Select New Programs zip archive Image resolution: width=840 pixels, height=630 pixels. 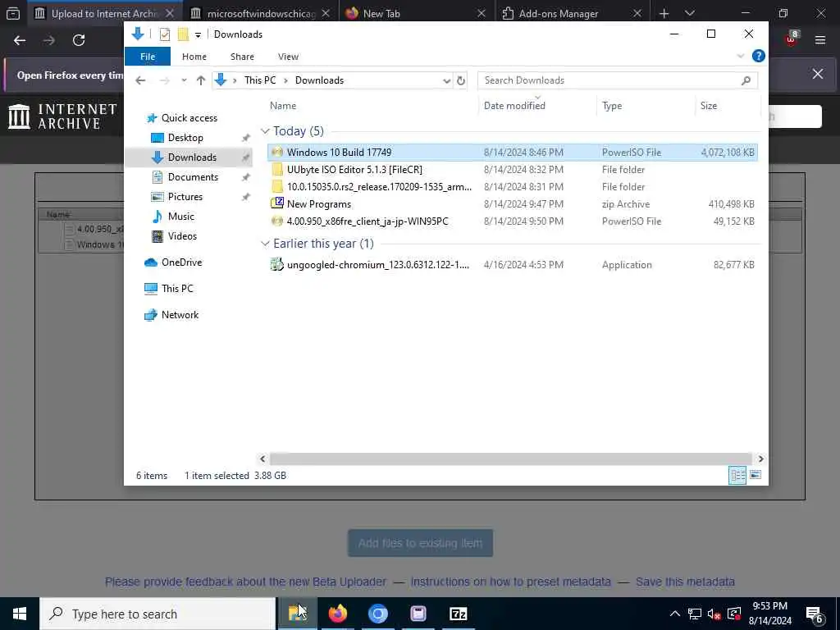pos(512,203)
